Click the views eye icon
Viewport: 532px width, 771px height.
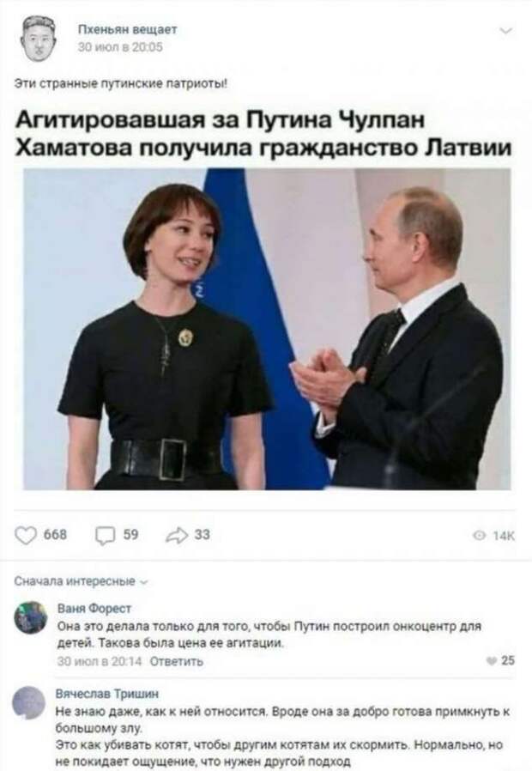tap(480, 536)
